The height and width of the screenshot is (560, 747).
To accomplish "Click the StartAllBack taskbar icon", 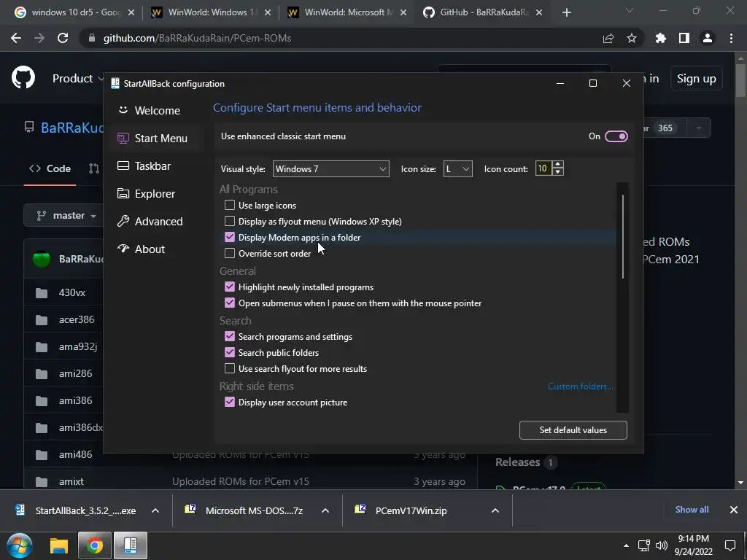I will (x=130, y=545).
